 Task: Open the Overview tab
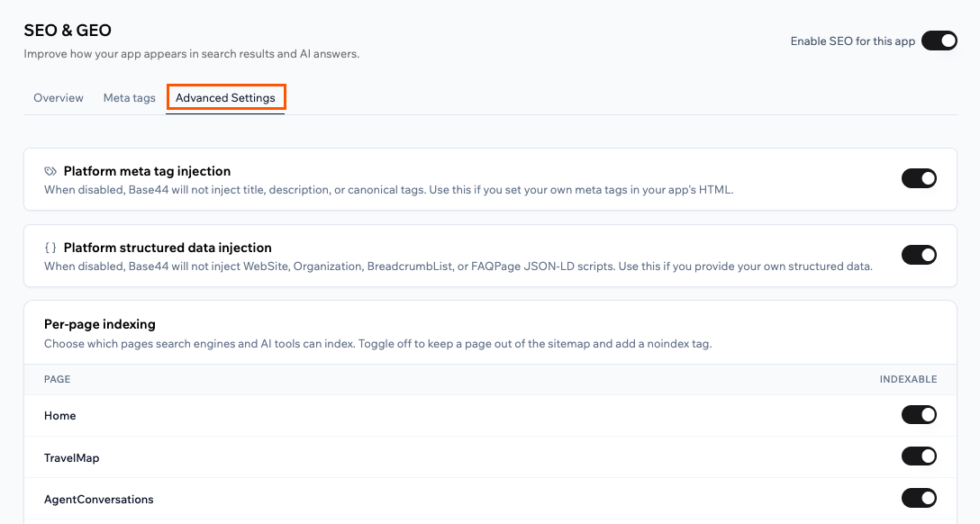(59, 98)
